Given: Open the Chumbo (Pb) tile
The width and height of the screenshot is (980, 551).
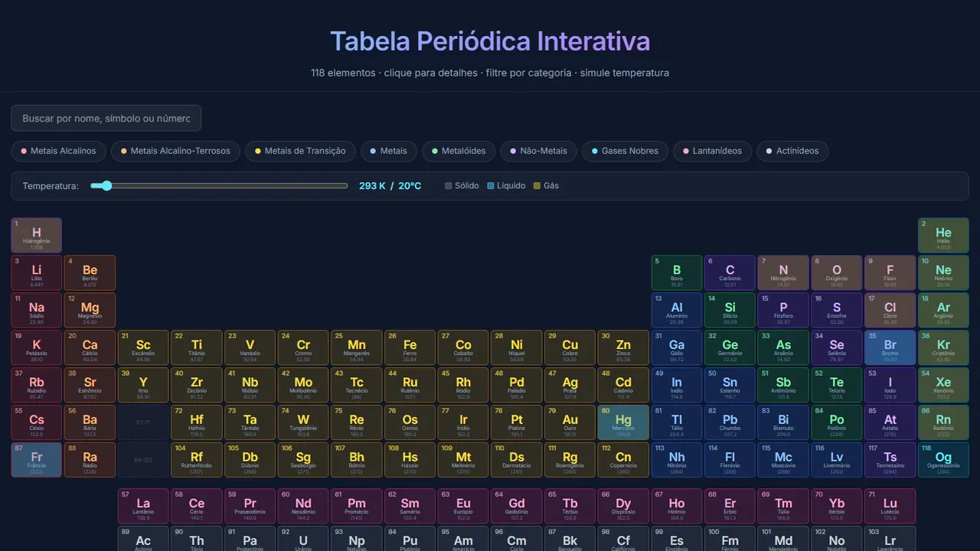Looking at the screenshot, I should click(x=730, y=423).
